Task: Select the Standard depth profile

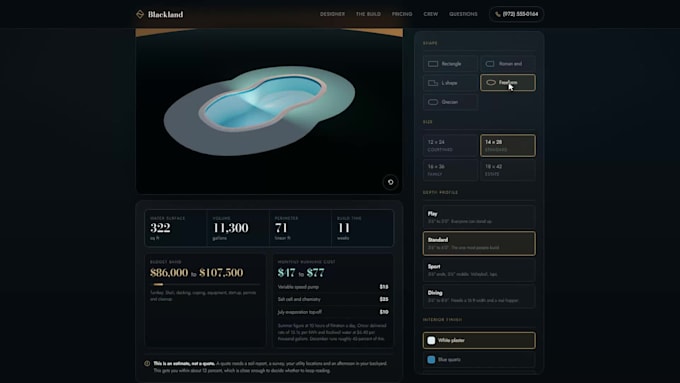Action: (x=479, y=243)
